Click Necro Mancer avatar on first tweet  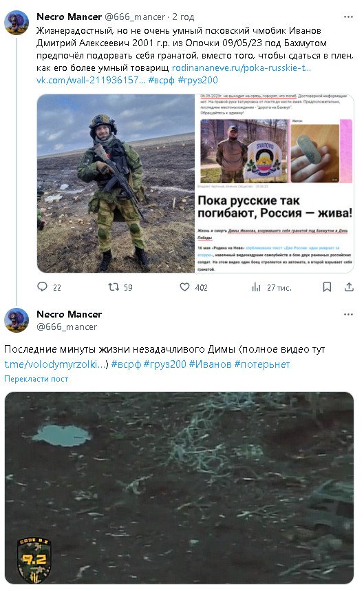[17, 23]
